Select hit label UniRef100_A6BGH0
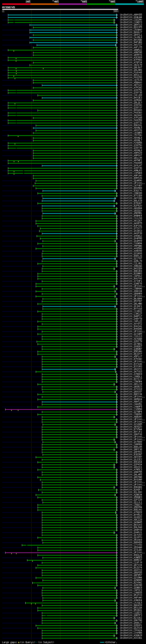 (x=131, y=417)
